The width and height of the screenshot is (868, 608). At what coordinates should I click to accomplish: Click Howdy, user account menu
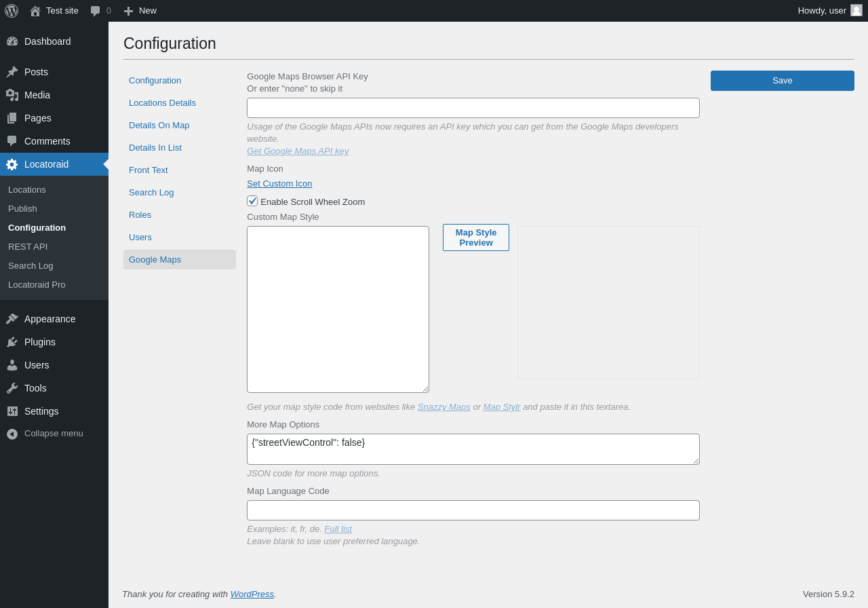[830, 11]
